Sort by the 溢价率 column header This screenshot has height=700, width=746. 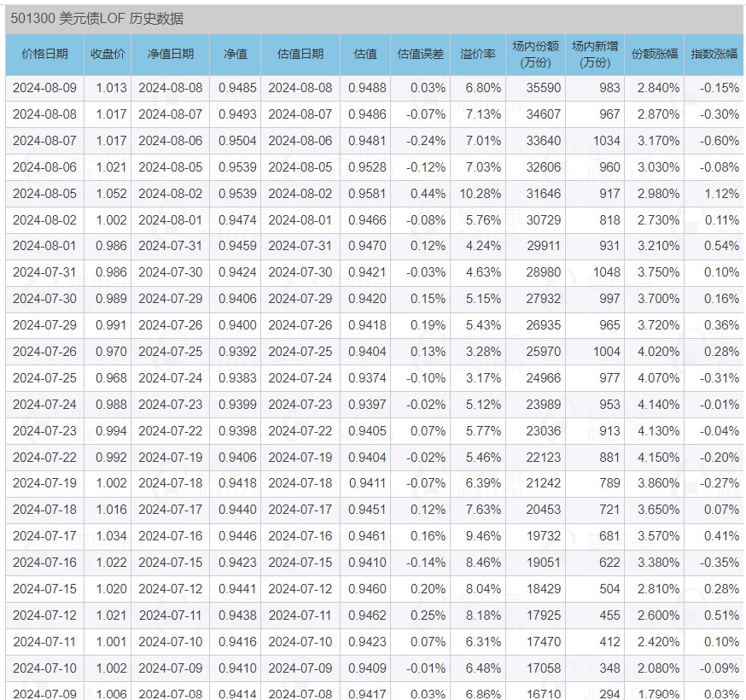478,54
